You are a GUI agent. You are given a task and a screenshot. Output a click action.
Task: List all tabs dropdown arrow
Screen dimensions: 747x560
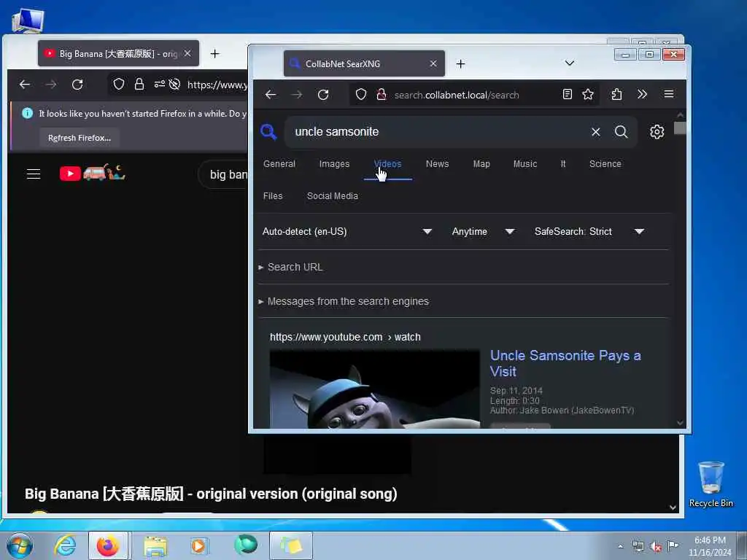coord(569,63)
